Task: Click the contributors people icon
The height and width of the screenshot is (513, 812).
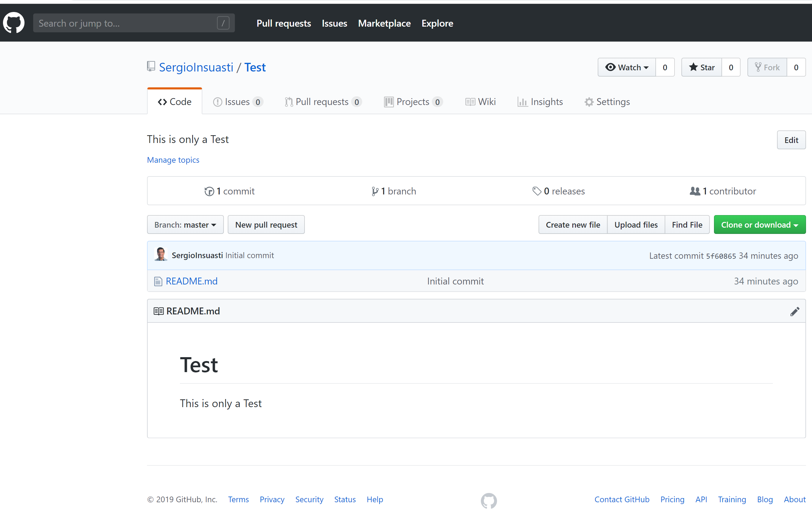Action: [x=695, y=191]
